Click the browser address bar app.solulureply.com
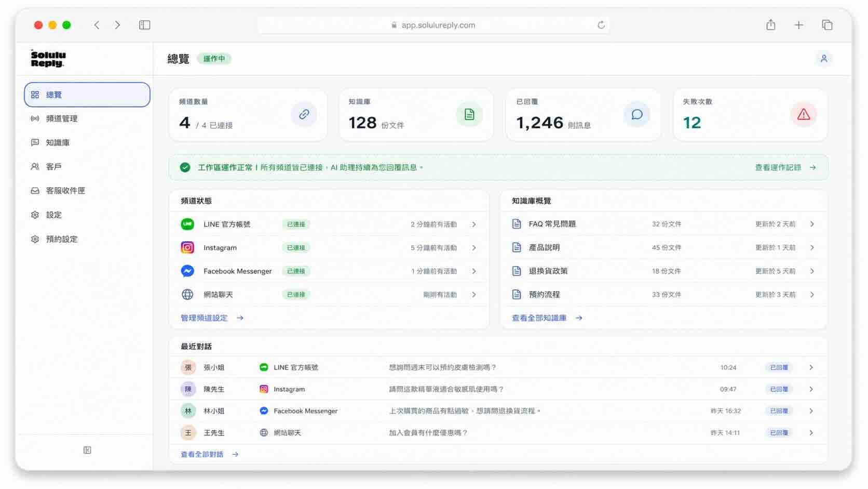Image resolution: width=868 pixels, height=489 pixels. point(433,25)
